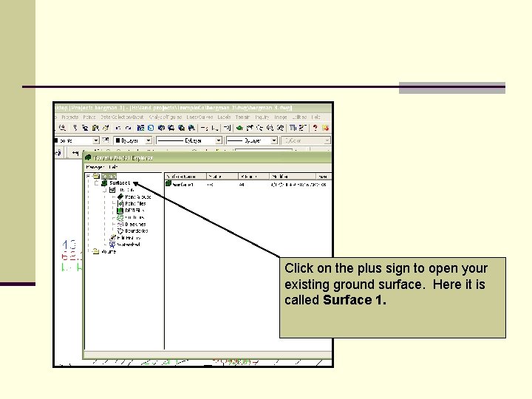Select the Watershed tree item
The image size is (532, 399).
tap(129, 245)
